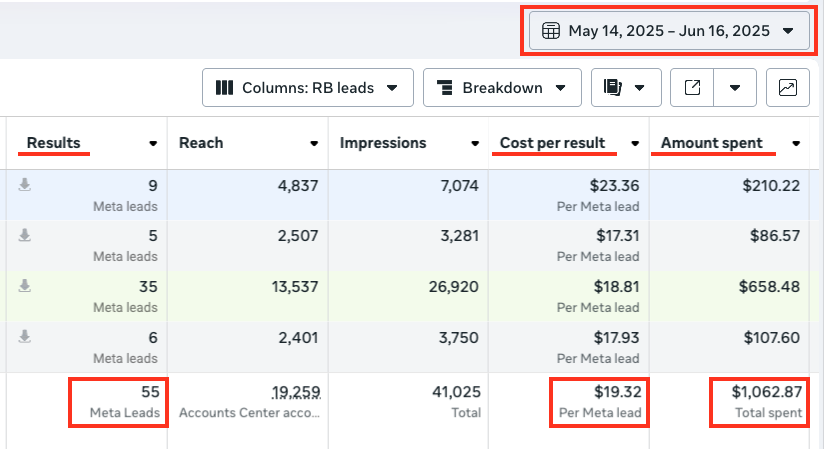Open the Breakdown dropdown menu

click(x=501, y=88)
